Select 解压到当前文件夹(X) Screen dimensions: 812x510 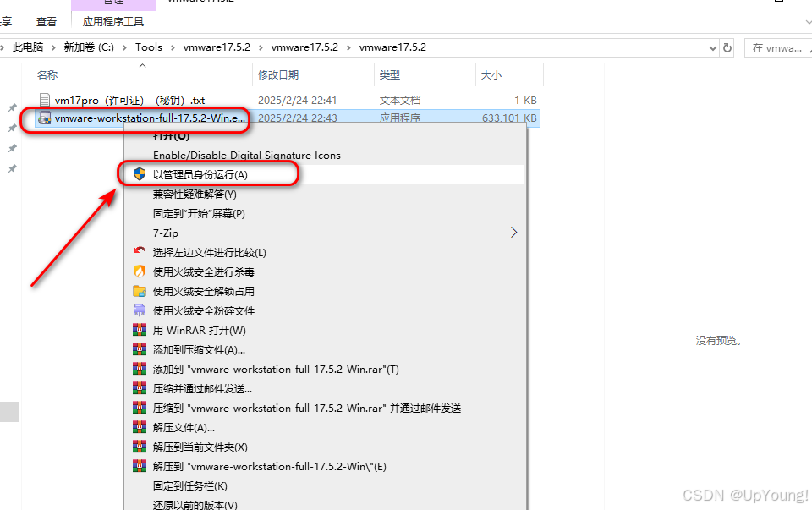[200, 447]
